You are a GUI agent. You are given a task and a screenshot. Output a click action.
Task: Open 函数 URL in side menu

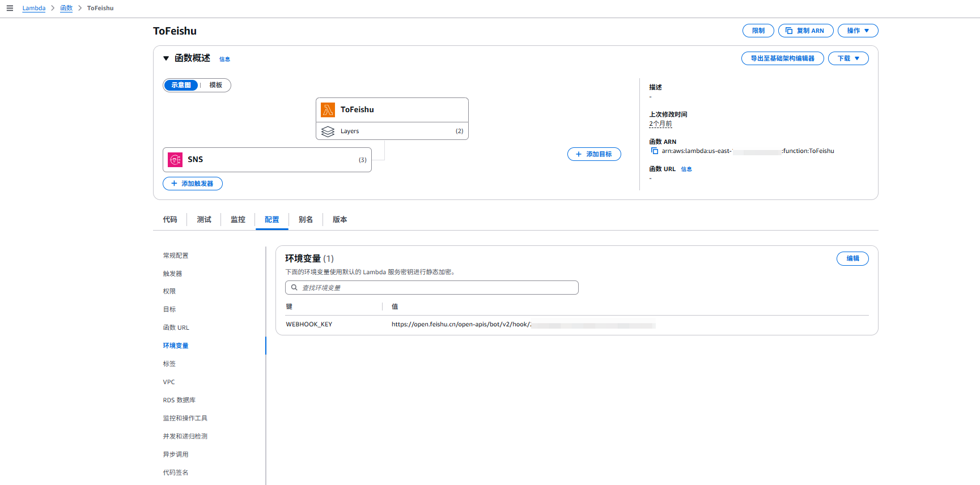[176, 327]
